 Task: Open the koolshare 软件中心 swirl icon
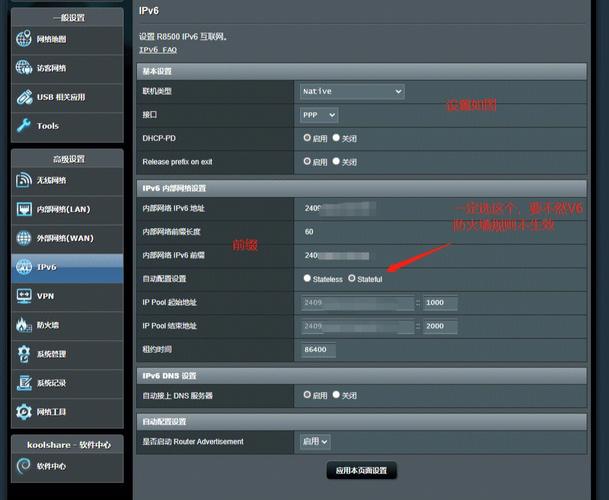pos(24,466)
